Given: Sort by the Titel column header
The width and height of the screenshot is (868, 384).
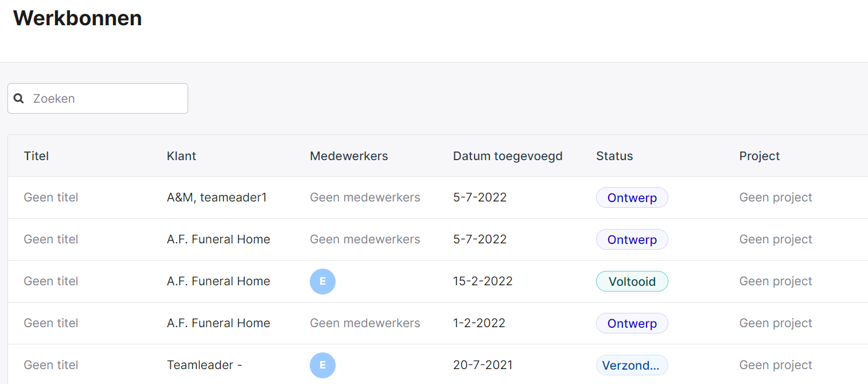Looking at the screenshot, I should pos(36,156).
